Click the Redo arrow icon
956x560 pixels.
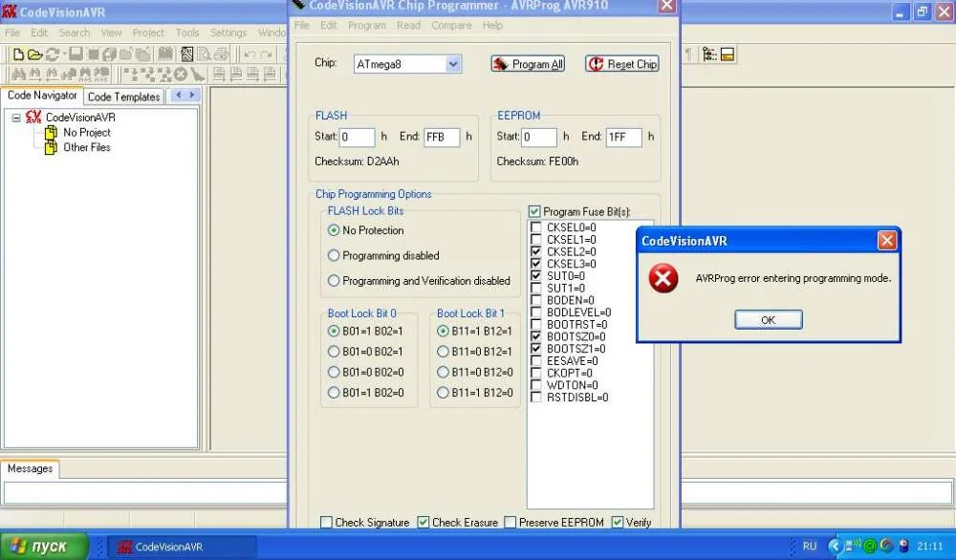pyautogui.click(x=266, y=54)
